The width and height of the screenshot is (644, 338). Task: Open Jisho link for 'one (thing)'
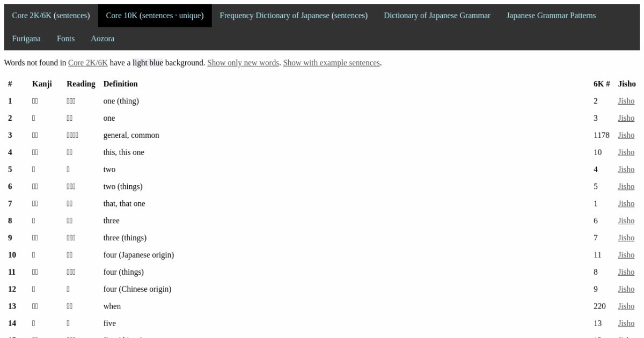pyautogui.click(x=626, y=101)
